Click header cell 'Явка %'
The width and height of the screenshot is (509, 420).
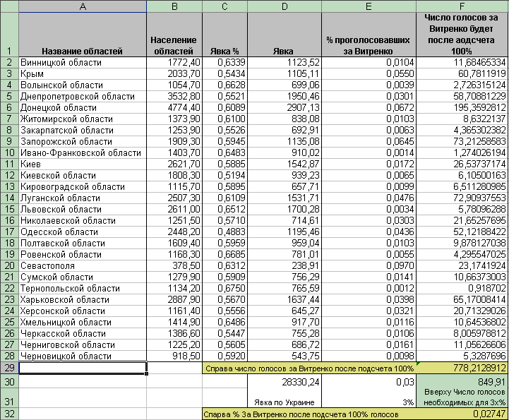coord(224,35)
